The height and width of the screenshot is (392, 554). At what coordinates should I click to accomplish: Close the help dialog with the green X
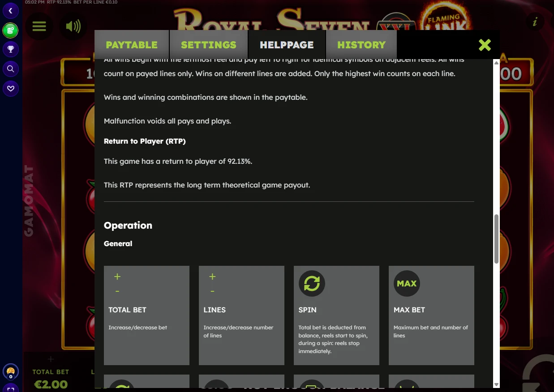tap(485, 45)
